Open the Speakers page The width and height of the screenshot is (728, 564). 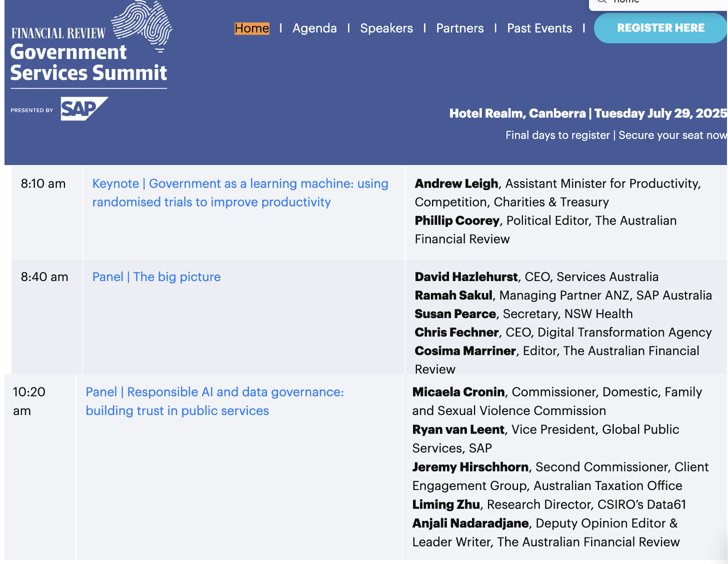[386, 28]
